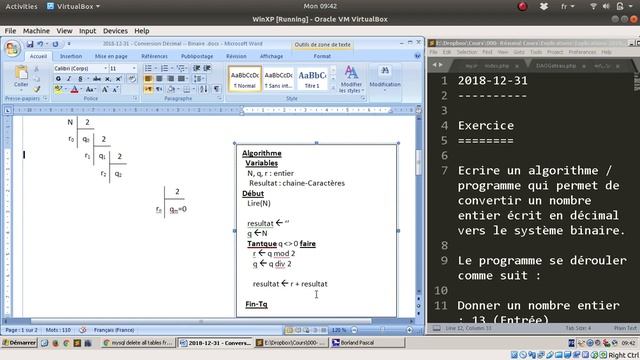The height and width of the screenshot is (360, 640).
Task: Open the font size 11 dropdown
Action: (x=134, y=68)
